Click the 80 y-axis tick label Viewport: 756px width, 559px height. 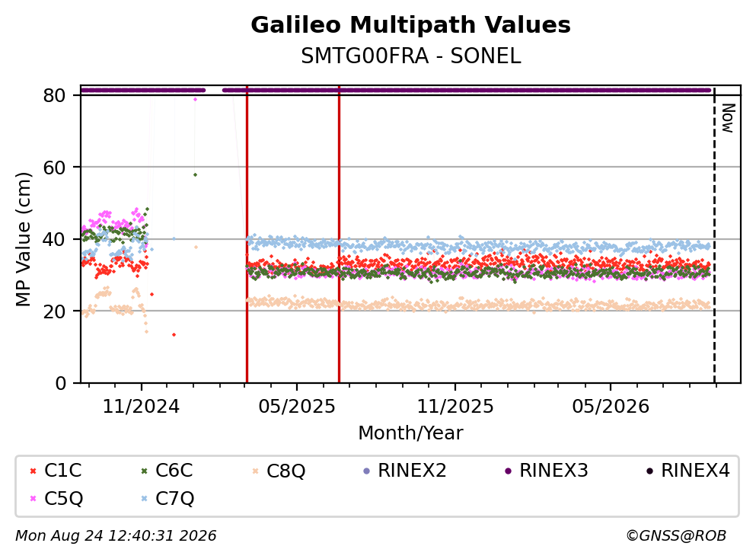click(x=54, y=95)
